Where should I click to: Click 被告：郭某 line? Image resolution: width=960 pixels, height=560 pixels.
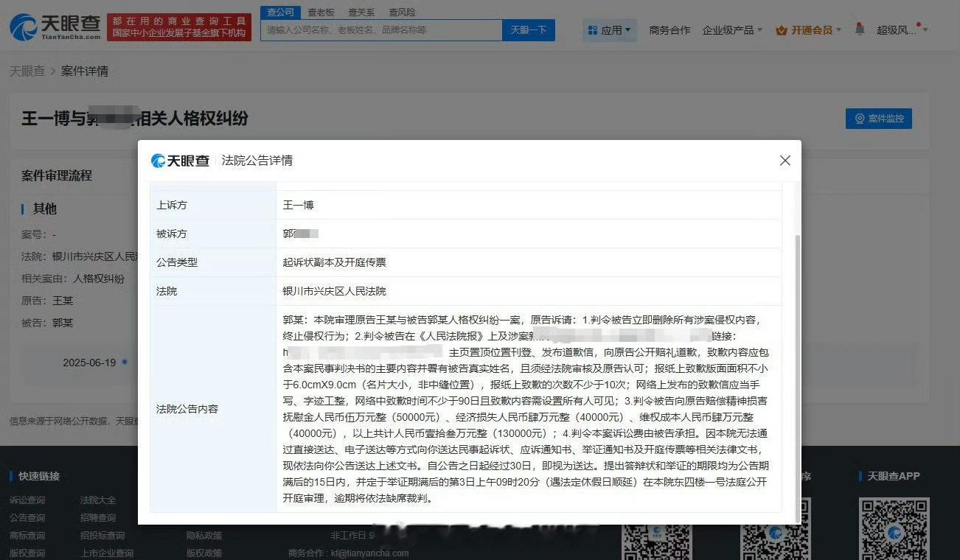(47, 323)
